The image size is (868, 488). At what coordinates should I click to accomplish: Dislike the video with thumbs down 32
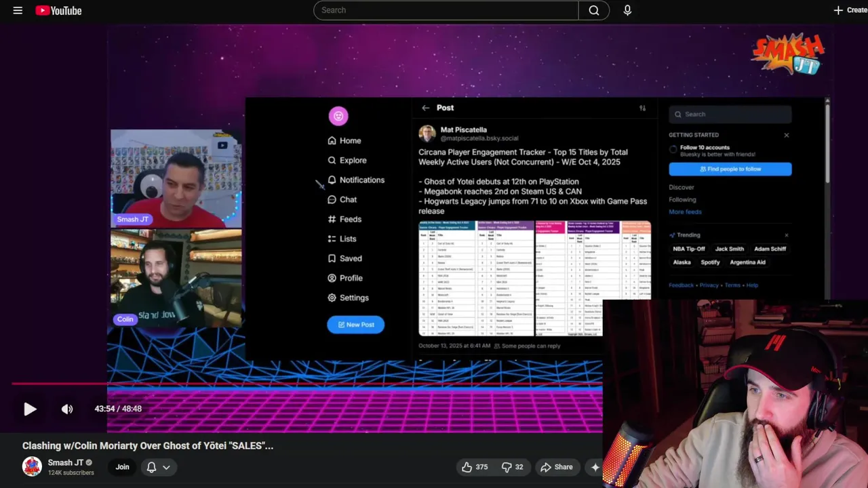point(512,467)
